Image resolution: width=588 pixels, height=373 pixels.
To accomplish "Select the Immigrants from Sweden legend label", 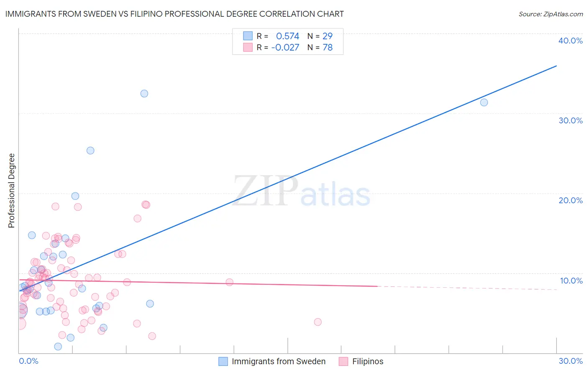I will click(279, 361).
